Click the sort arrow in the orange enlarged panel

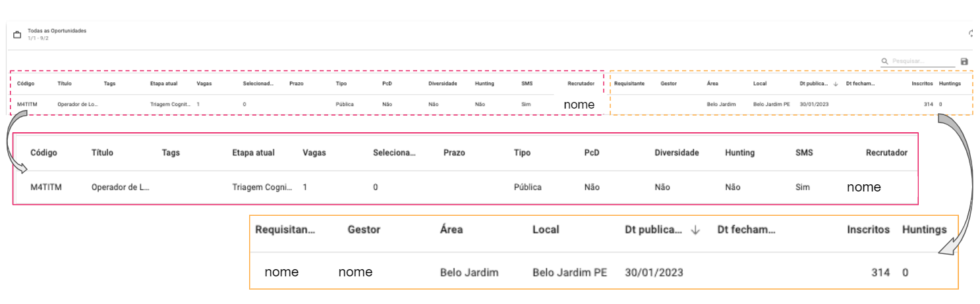pyautogui.click(x=695, y=230)
